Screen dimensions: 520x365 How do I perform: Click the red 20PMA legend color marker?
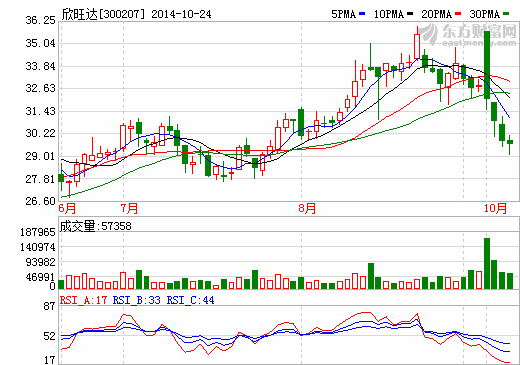coord(458,14)
